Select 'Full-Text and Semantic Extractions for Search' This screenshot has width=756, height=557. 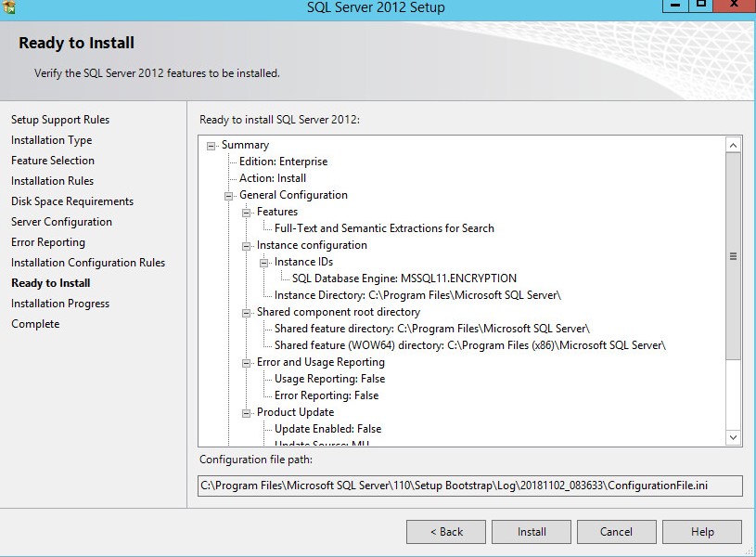(384, 228)
